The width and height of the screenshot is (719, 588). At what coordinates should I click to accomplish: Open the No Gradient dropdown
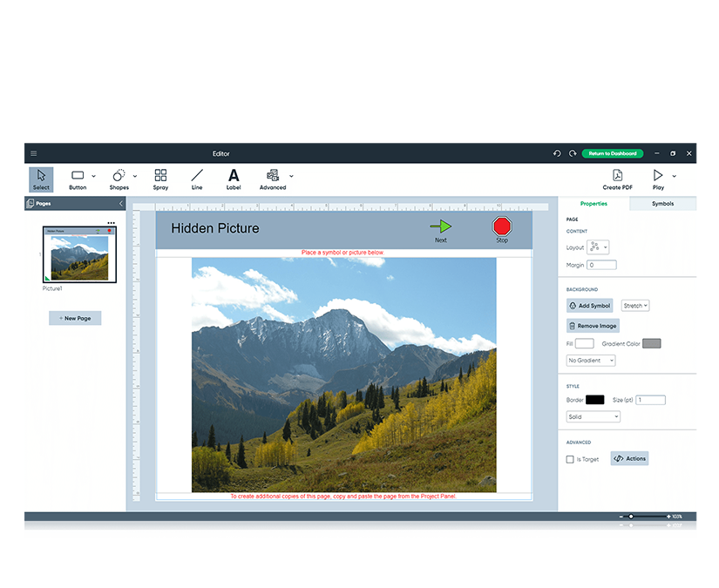click(589, 360)
